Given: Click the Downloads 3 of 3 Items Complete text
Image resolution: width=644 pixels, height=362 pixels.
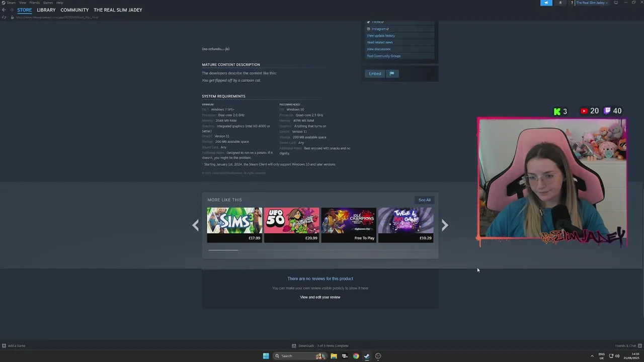Looking at the screenshot, I should [x=323, y=346].
